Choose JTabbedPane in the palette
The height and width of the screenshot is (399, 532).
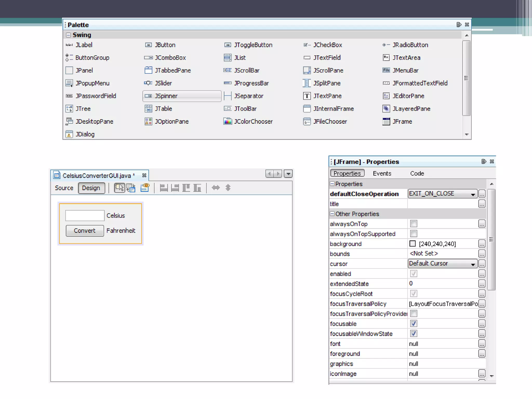(172, 70)
